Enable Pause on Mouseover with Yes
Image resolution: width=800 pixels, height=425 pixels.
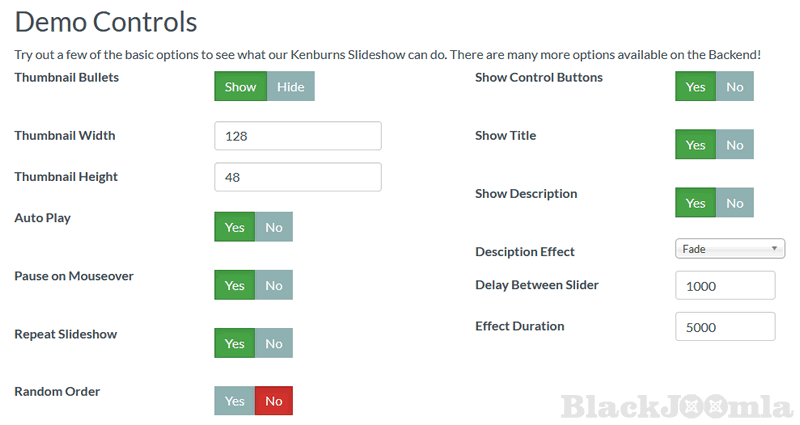[235, 285]
